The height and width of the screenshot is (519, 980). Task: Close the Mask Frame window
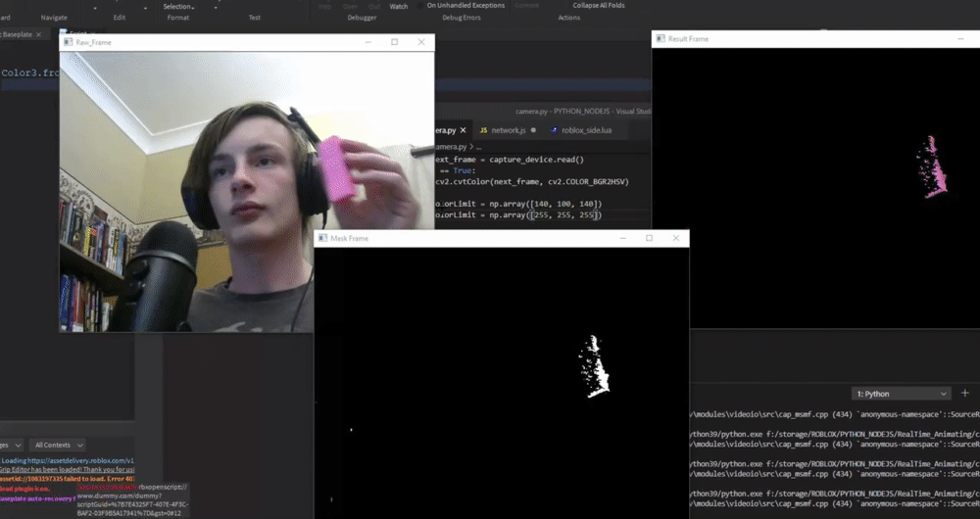[x=675, y=238]
